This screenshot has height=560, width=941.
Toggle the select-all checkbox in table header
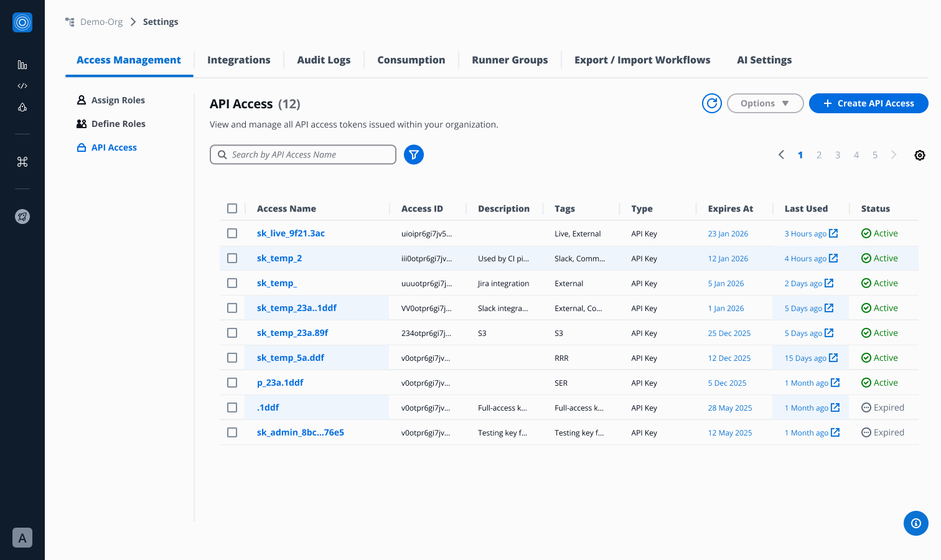click(232, 208)
